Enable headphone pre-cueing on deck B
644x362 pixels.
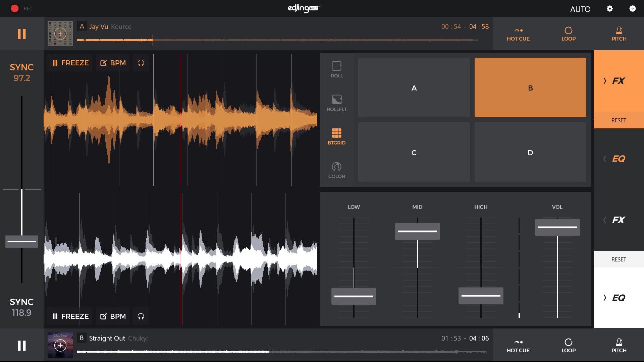pos(141,316)
